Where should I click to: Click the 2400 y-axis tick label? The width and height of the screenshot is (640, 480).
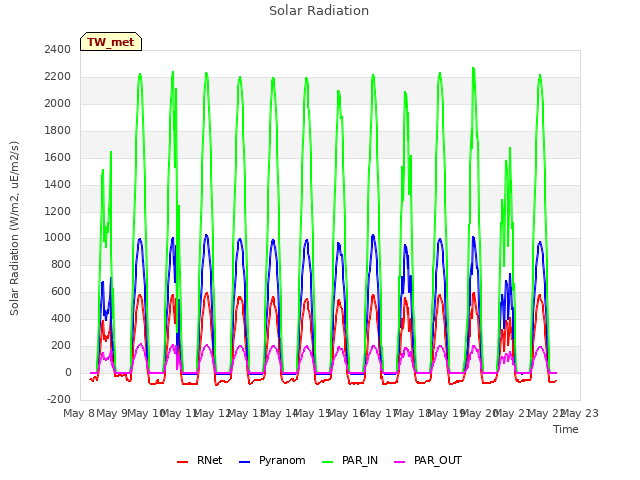(58, 50)
